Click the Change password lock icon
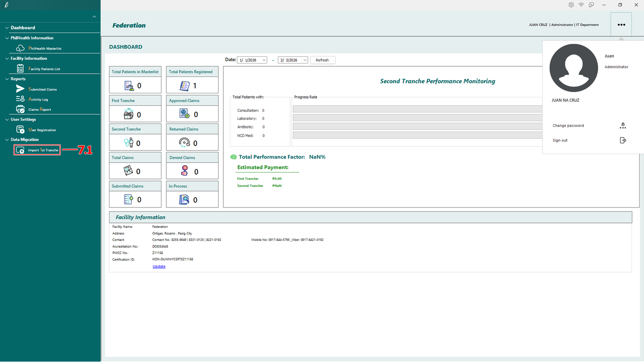 pos(623,125)
